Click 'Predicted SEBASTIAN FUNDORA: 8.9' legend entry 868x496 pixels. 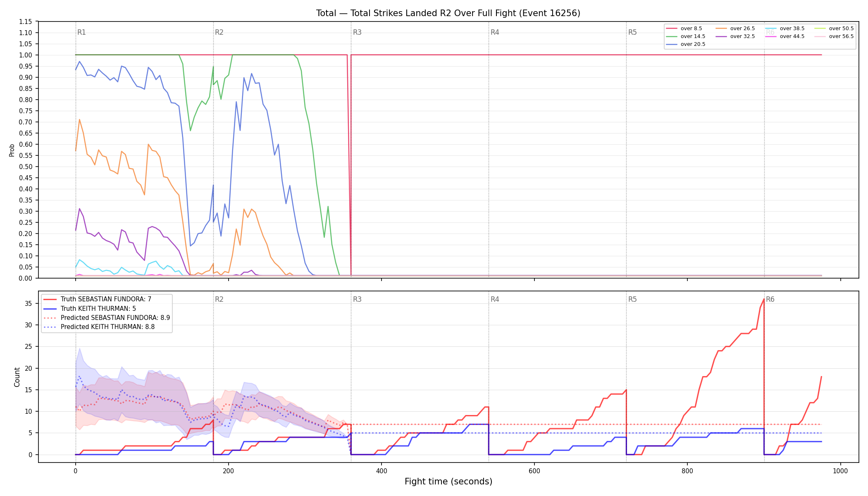point(107,318)
